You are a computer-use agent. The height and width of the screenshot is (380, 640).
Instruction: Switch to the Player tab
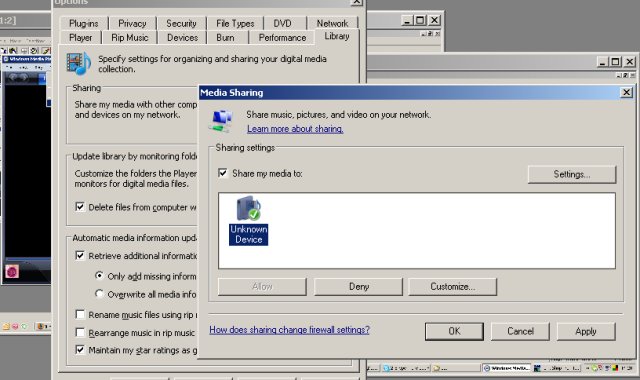tap(80, 38)
